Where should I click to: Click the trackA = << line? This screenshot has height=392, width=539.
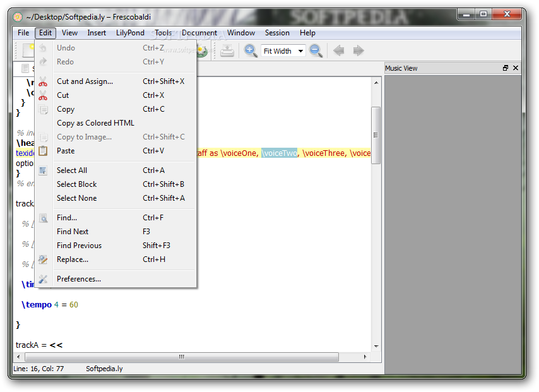point(39,345)
